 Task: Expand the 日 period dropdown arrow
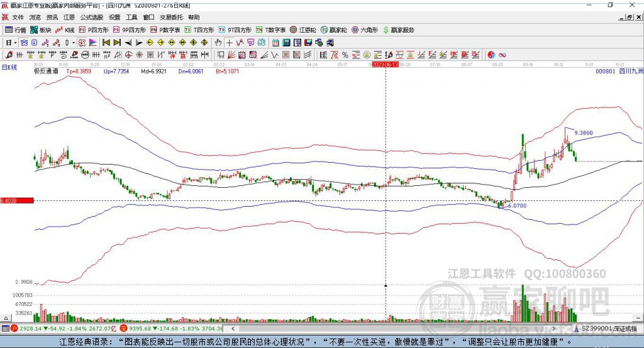point(15,43)
